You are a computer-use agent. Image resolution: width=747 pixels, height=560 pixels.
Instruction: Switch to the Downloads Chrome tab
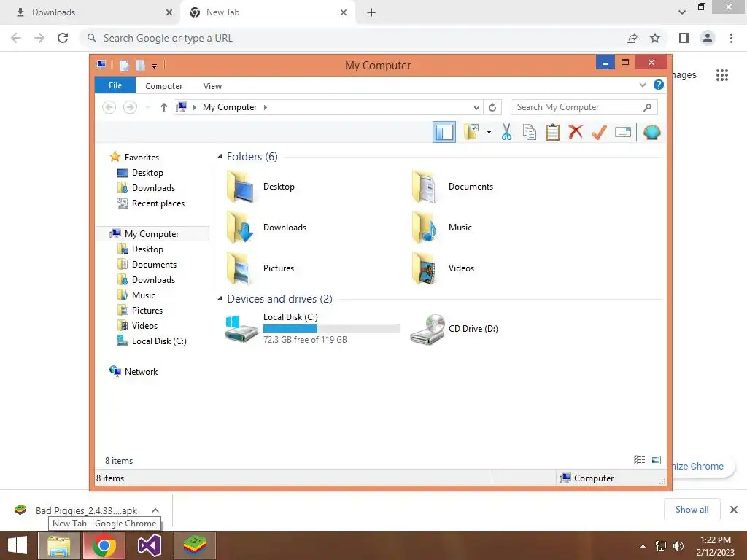click(90, 12)
